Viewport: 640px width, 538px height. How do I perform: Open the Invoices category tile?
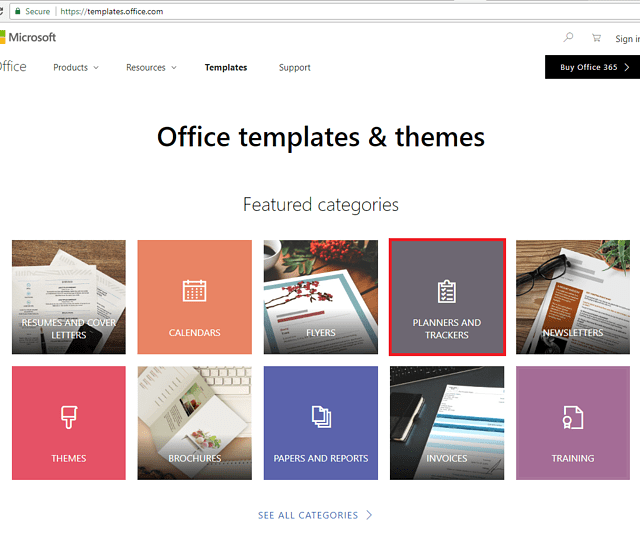click(x=447, y=423)
